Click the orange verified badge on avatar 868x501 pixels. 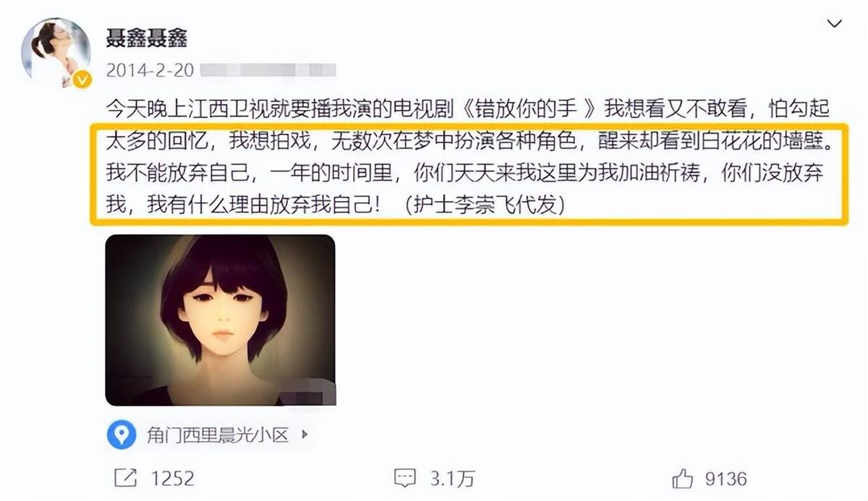pyautogui.click(x=82, y=80)
